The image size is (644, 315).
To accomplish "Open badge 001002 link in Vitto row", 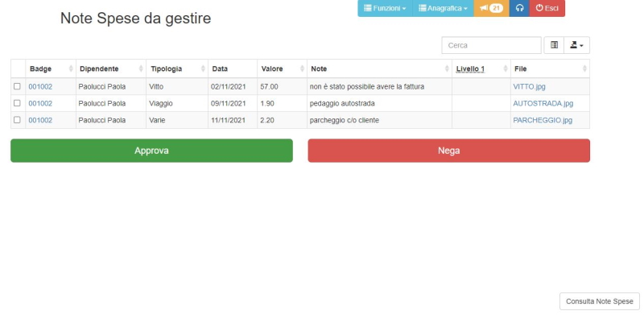I will point(40,87).
